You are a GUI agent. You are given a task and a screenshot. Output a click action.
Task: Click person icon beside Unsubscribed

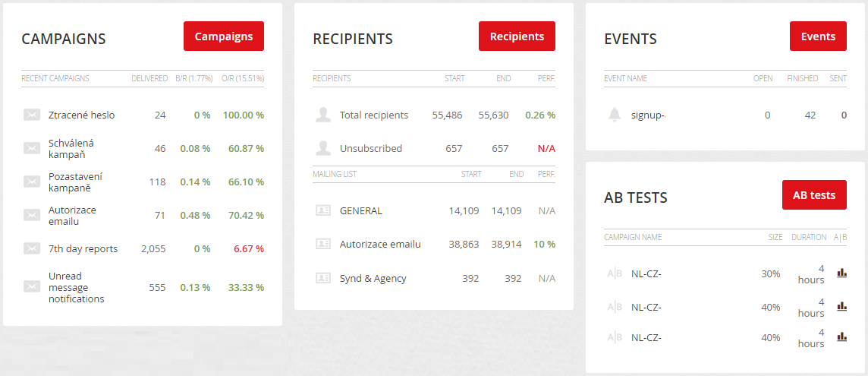click(322, 148)
